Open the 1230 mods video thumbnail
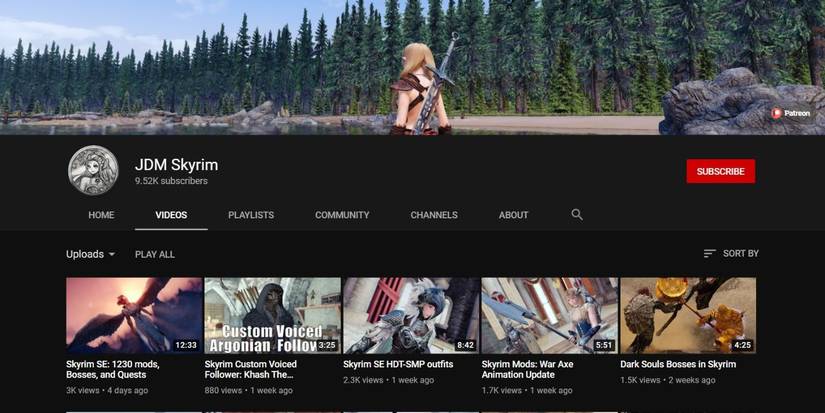This screenshot has width=825, height=413. 134,316
